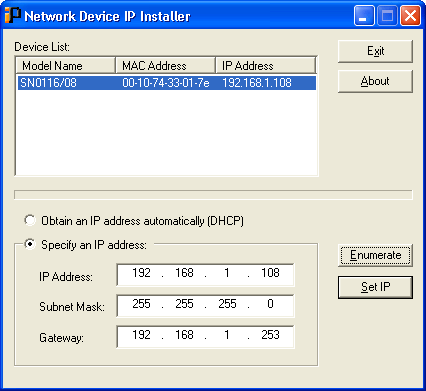Click Subnet Mask last octet 0
This screenshot has height=391, width=426.
pyautogui.click(x=270, y=304)
